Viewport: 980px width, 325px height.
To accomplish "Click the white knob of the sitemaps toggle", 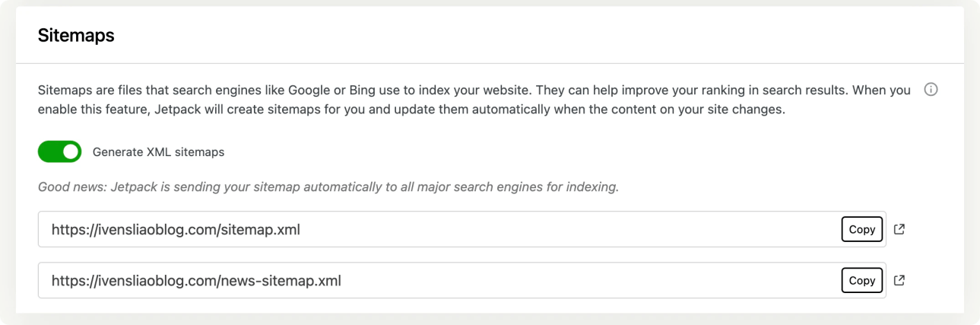I will click(70, 152).
